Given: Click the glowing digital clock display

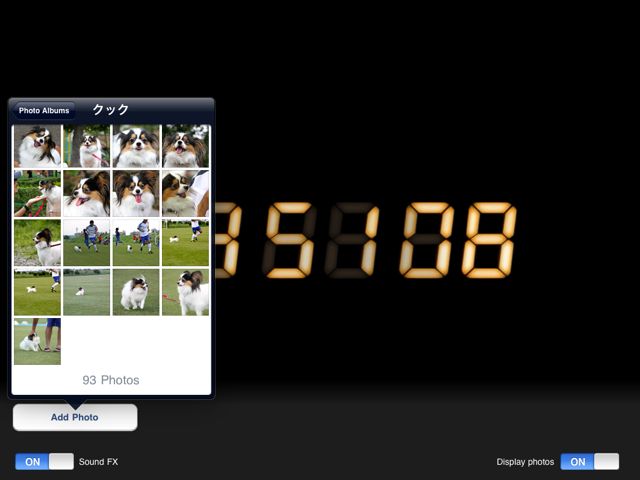Looking at the screenshot, I should tap(366, 240).
